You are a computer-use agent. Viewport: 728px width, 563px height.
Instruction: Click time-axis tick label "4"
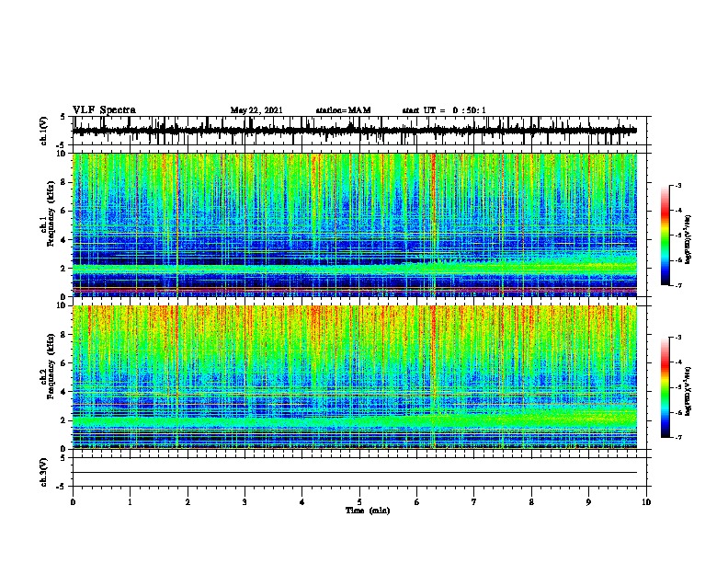tap(302, 502)
